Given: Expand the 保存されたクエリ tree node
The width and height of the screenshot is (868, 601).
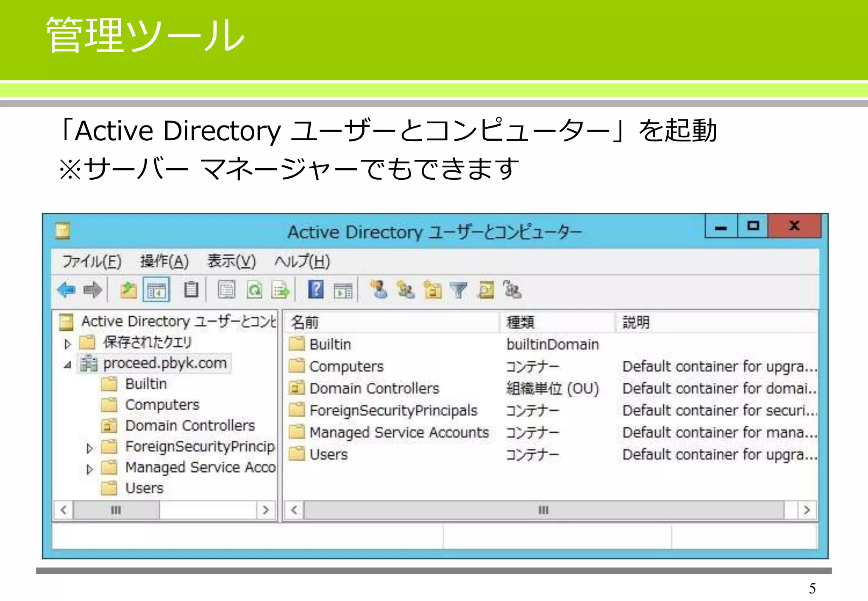Looking at the screenshot, I should tap(67, 344).
